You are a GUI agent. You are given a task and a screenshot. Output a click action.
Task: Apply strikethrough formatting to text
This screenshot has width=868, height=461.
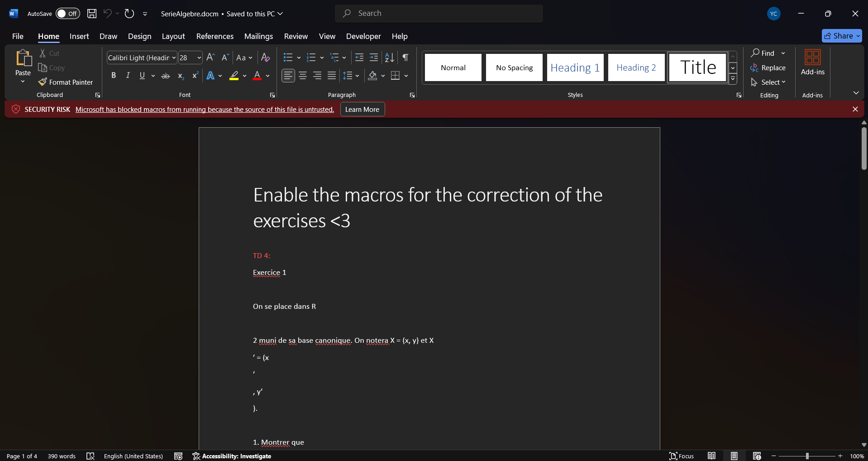[166, 76]
